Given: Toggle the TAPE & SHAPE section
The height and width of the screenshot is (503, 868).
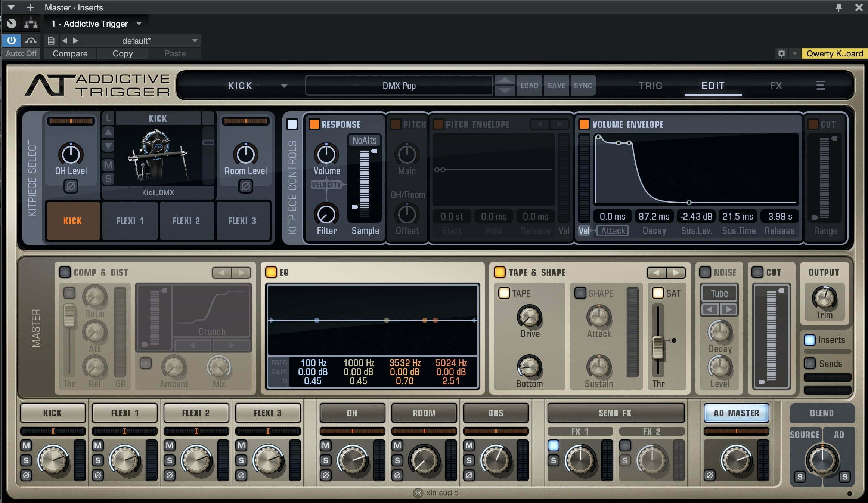Looking at the screenshot, I should click(x=500, y=272).
